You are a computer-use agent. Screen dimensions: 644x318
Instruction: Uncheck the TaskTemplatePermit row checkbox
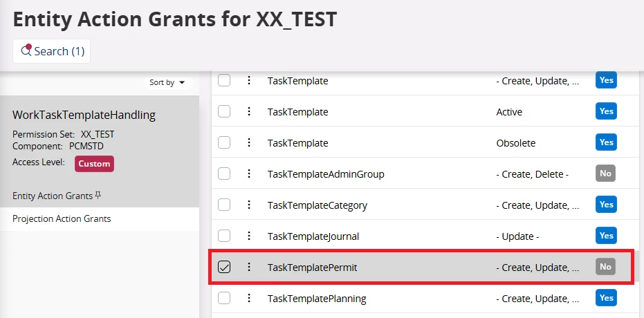tap(224, 267)
